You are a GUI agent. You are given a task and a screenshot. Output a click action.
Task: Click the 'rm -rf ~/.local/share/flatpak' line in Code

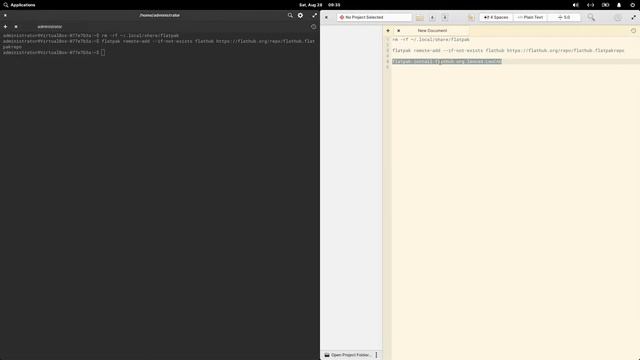[431, 40]
